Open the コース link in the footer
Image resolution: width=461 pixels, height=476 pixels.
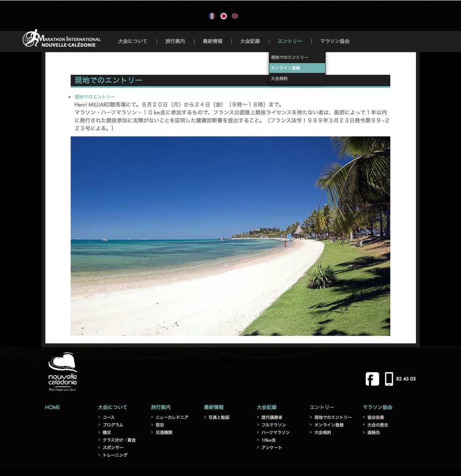pos(108,417)
